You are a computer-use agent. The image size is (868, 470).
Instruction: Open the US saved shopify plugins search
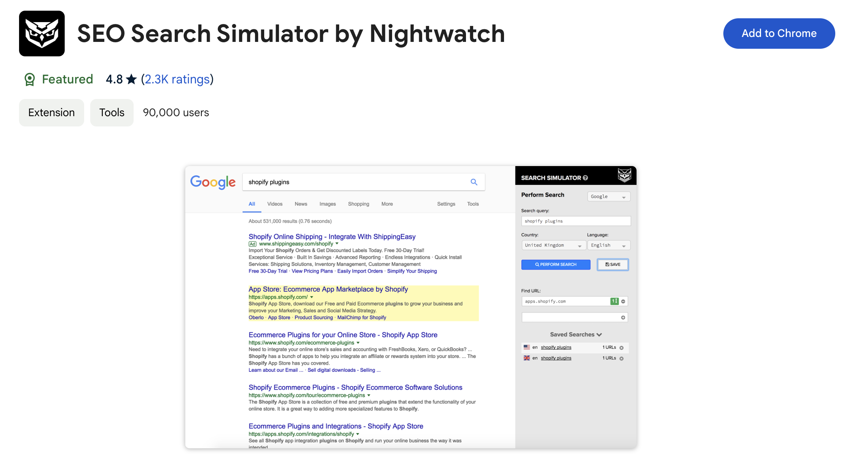tap(556, 347)
